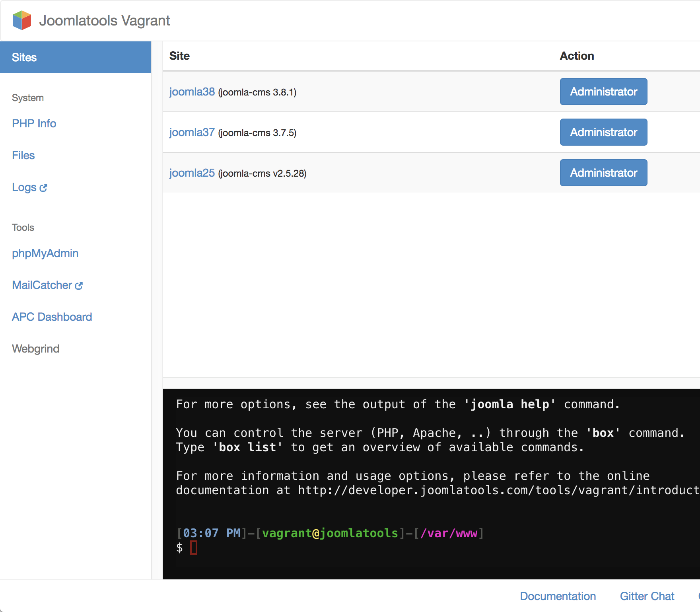Screen dimensions: 700x612
Task: Open Gitter Chat footer link
Action: coord(647,596)
